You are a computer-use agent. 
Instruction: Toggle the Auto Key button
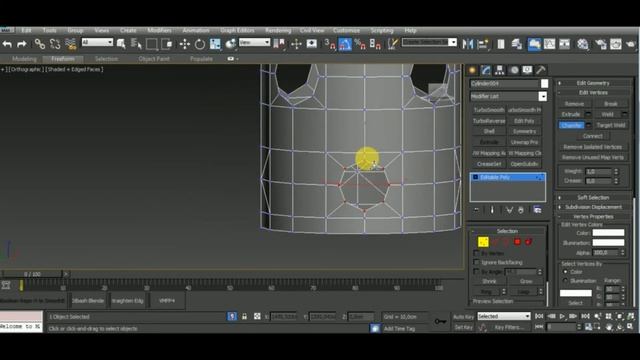[464, 317]
